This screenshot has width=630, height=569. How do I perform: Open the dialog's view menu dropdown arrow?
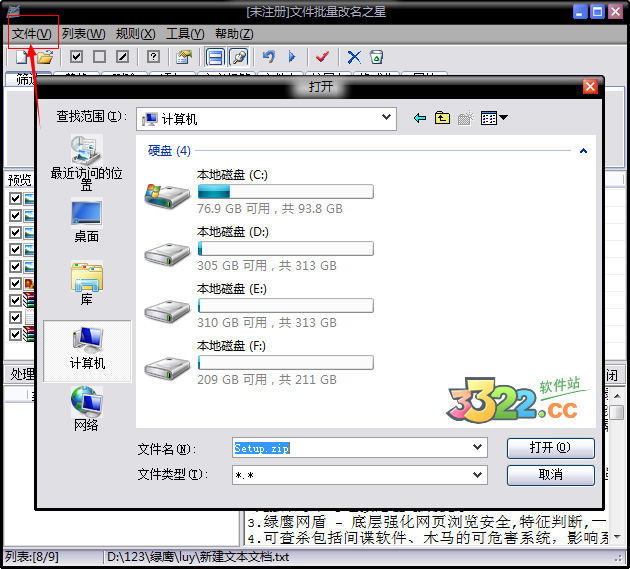point(503,118)
